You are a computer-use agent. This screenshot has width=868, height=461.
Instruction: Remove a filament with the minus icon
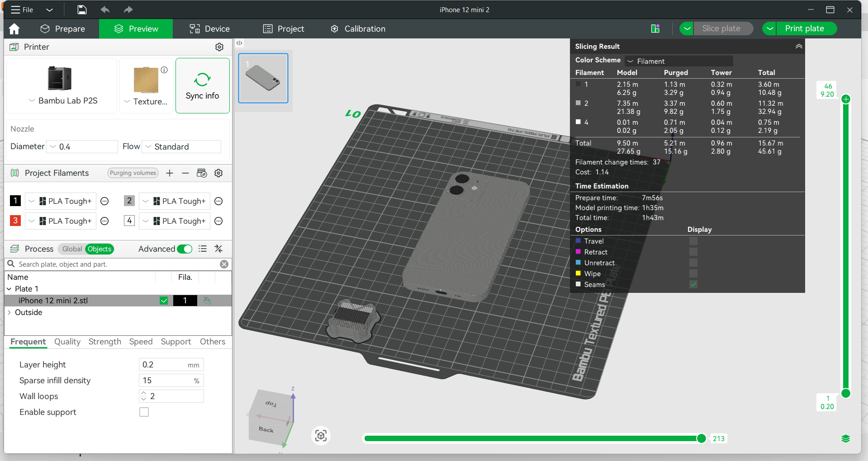tap(185, 173)
